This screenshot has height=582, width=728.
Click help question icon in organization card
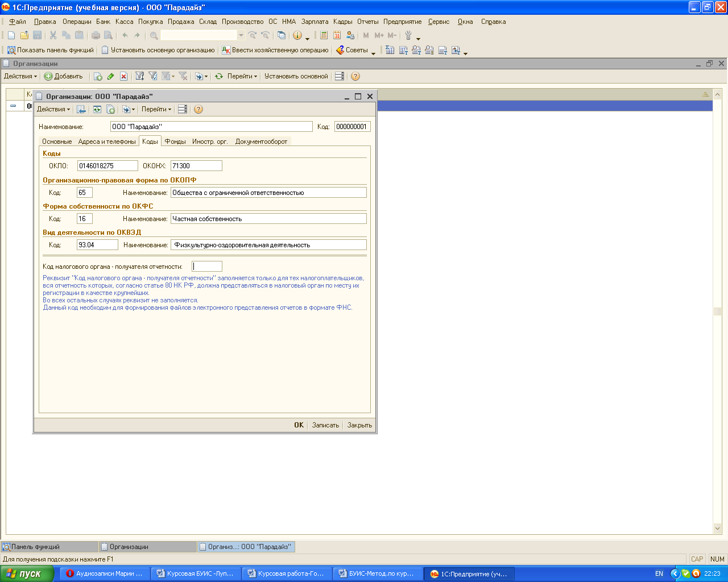198,109
